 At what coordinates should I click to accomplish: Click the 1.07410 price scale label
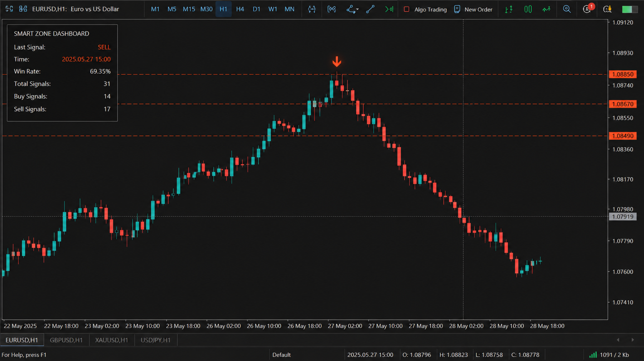click(622, 302)
